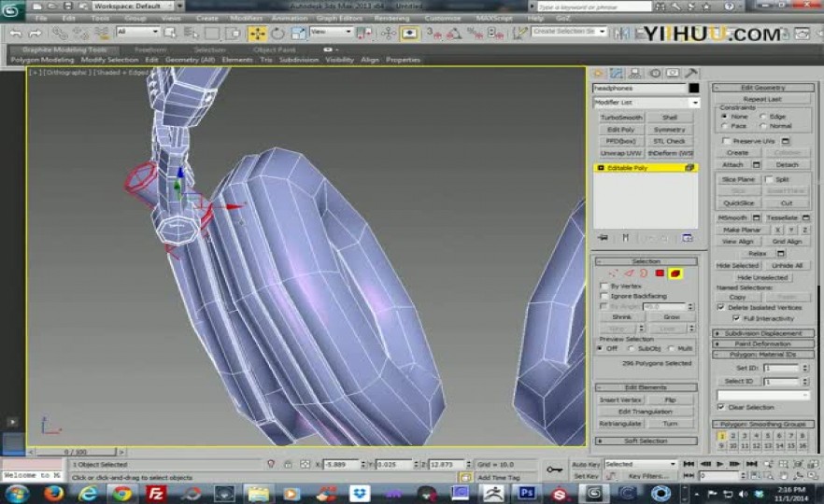This screenshot has width=824, height=504.
Task: Open the Rendering menu
Action: [x=391, y=18]
